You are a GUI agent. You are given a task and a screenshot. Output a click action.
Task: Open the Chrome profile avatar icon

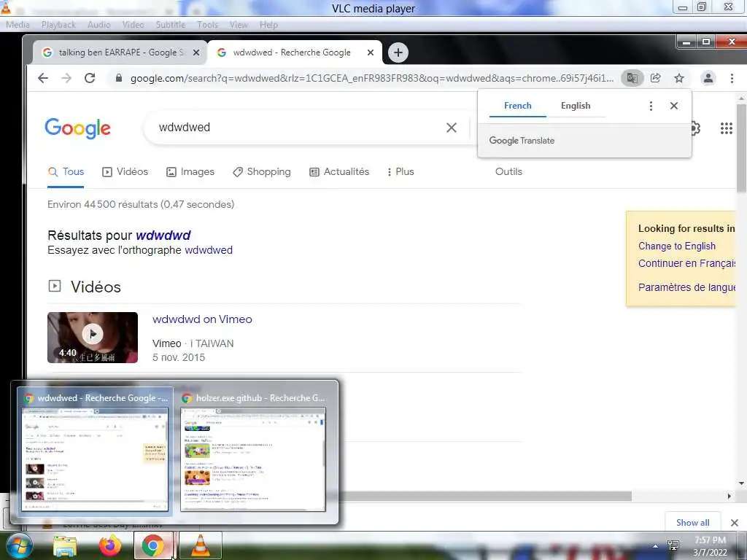pos(708,78)
